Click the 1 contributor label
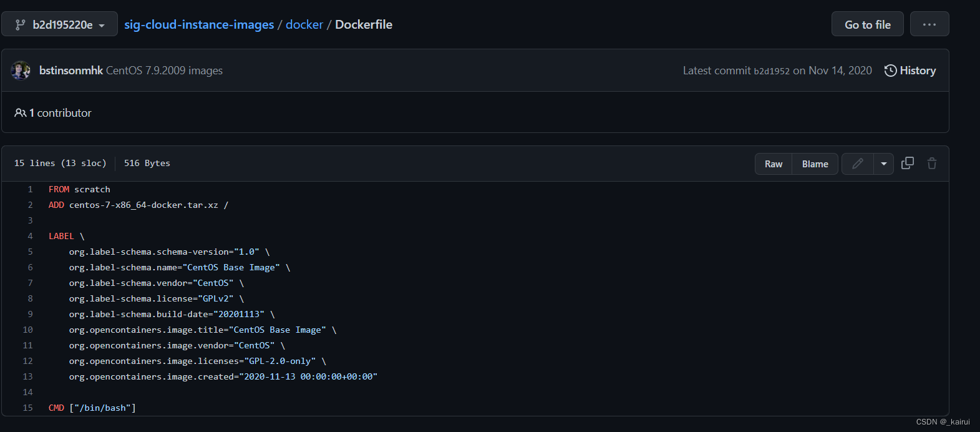 pyautogui.click(x=53, y=113)
